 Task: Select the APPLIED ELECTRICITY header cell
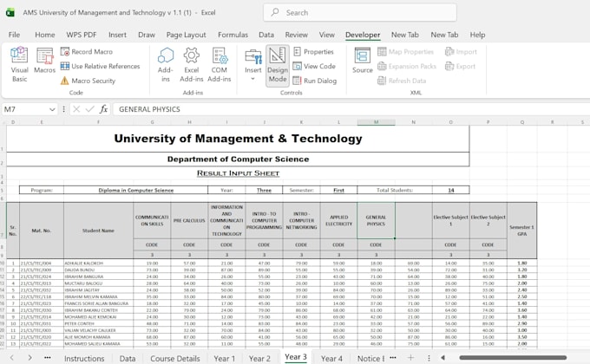click(x=338, y=220)
